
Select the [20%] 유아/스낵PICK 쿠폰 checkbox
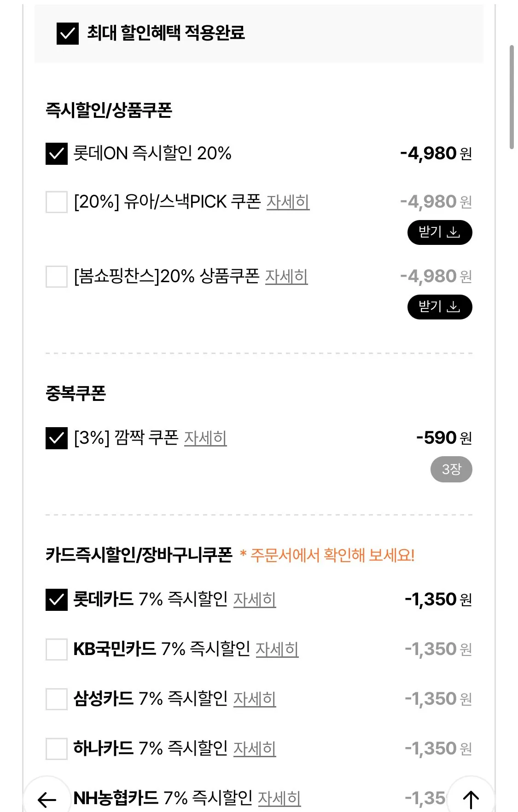pyautogui.click(x=57, y=202)
